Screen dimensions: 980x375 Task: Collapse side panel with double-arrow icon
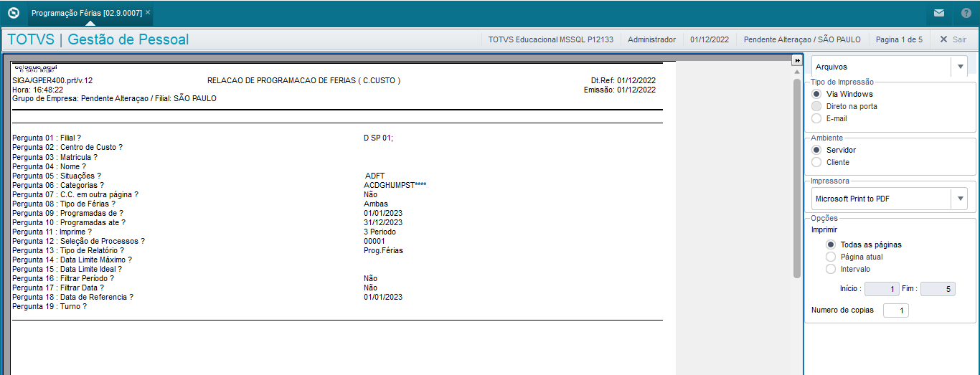796,61
